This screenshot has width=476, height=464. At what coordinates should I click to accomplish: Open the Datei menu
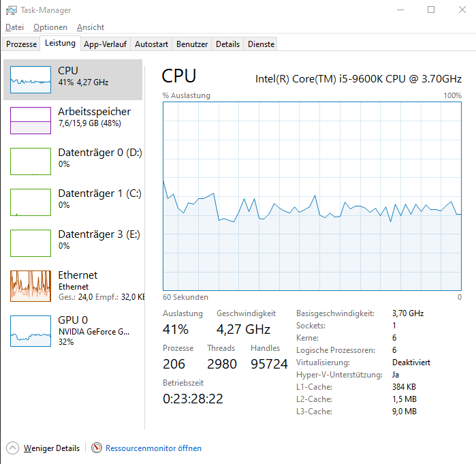click(x=14, y=27)
